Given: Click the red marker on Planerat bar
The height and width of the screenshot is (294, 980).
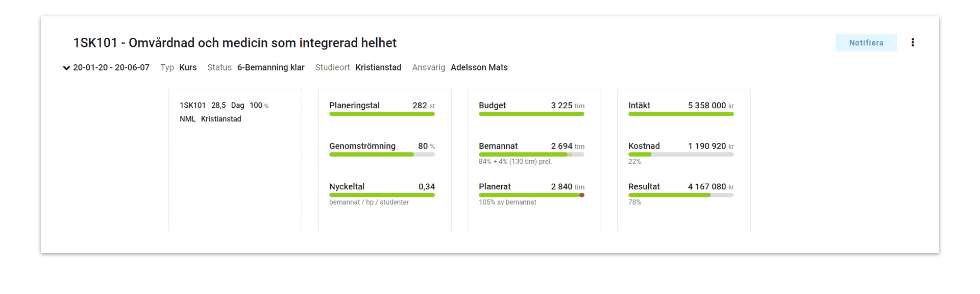Looking at the screenshot, I should point(581,195).
